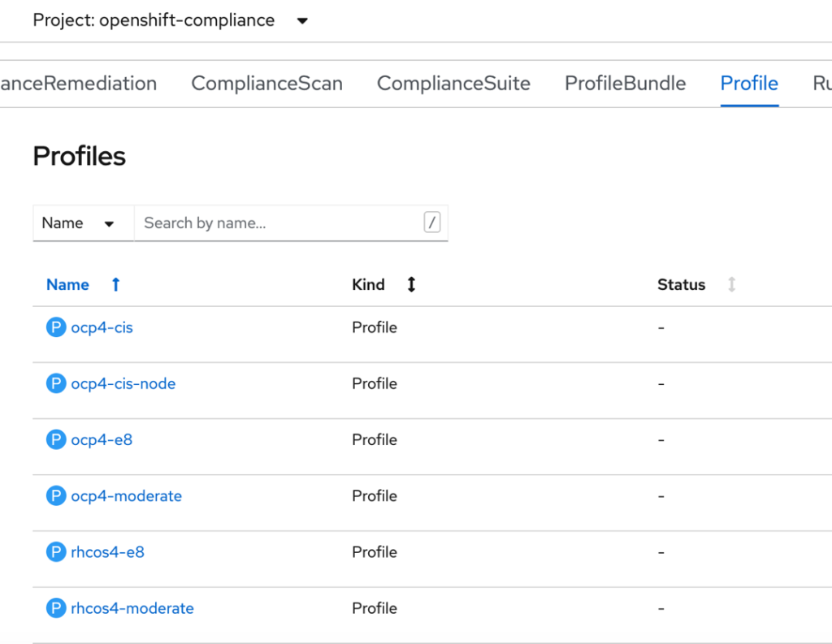Switch to the ComplianceSuite tab

click(x=453, y=84)
